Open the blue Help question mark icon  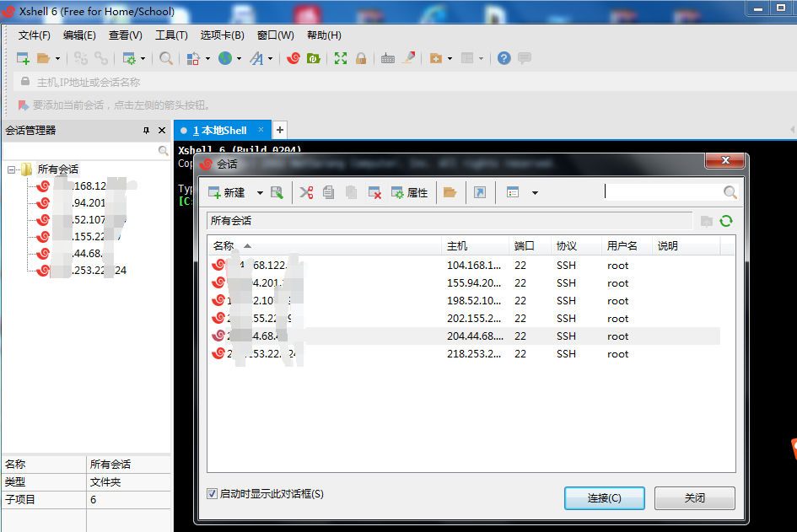(x=504, y=58)
